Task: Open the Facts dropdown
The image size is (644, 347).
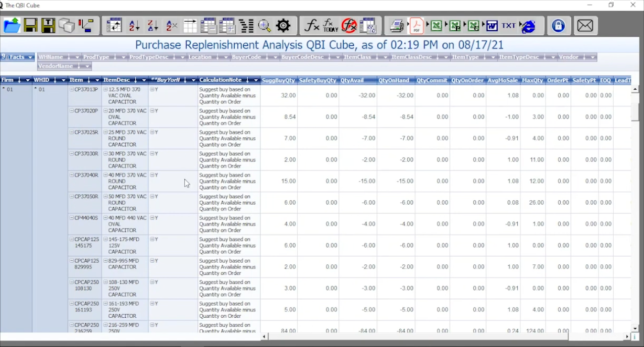Action: [x=30, y=57]
